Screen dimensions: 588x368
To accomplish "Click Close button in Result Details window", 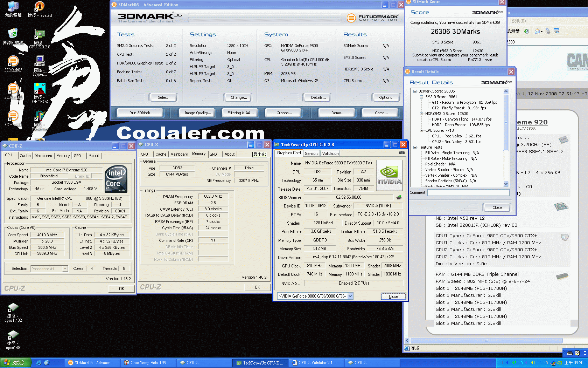I will coord(497,207).
